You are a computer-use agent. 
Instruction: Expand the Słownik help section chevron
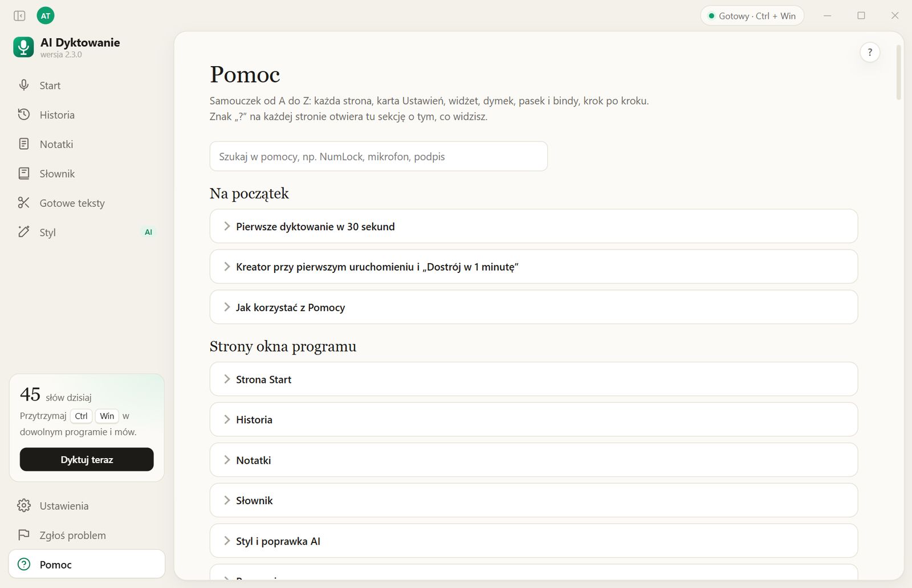click(x=227, y=500)
